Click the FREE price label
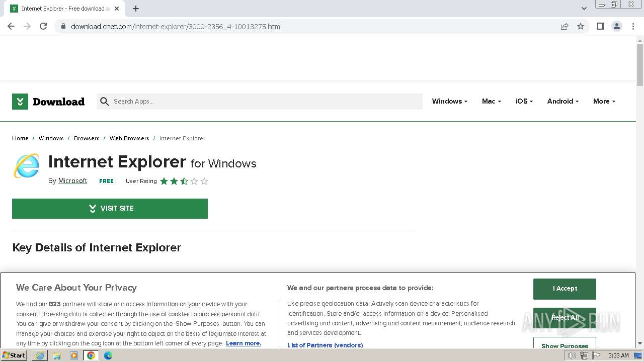The height and width of the screenshot is (362, 644). [x=106, y=181]
